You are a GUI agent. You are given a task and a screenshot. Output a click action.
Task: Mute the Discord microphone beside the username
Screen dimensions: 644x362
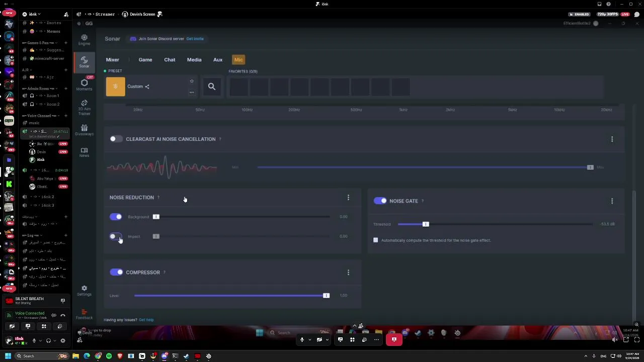pos(34,340)
